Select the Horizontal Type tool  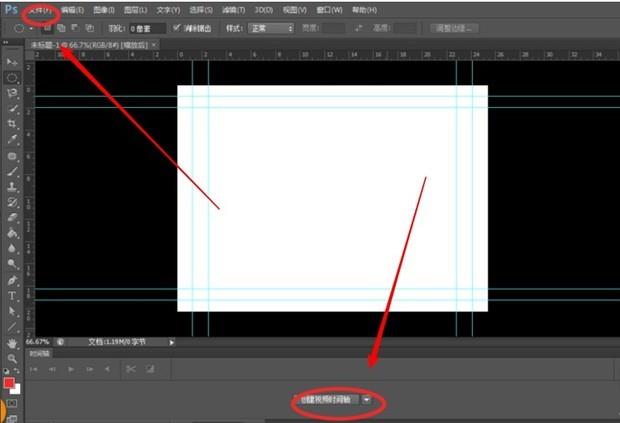click(x=12, y=296)
